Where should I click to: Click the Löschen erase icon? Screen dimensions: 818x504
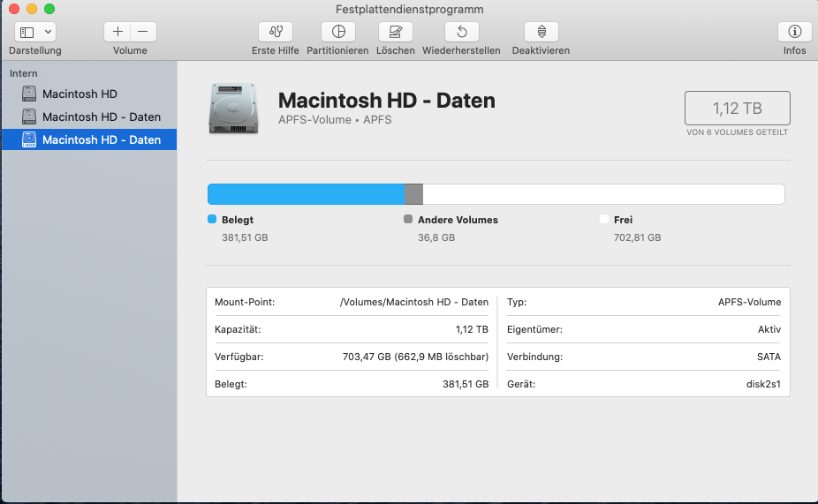point(395,32)
